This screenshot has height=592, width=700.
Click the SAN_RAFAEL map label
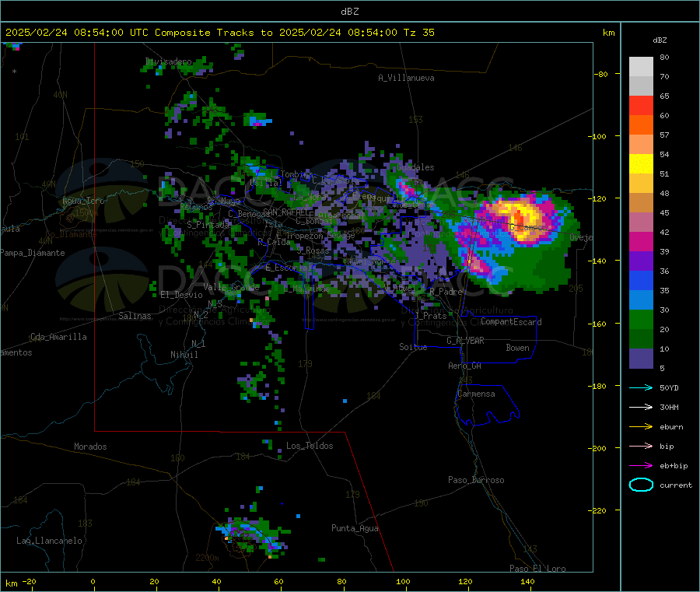click(286, 212)
